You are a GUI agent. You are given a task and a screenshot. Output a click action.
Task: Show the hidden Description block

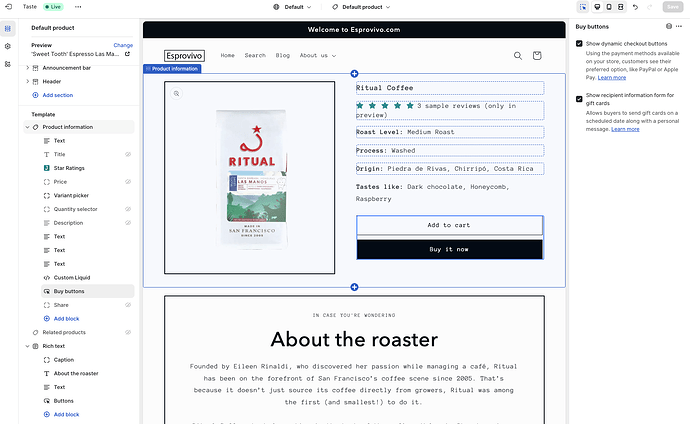pos(128,223)
